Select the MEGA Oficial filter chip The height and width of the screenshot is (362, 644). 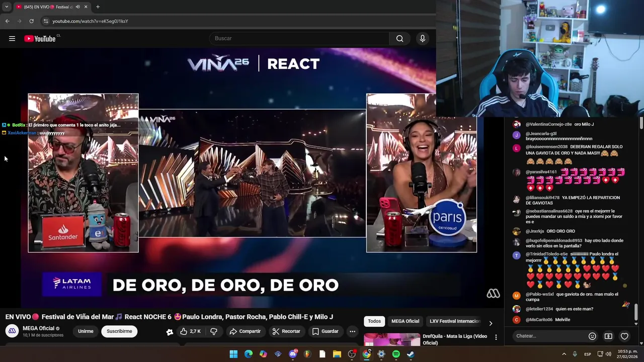(x=405, y=321)
